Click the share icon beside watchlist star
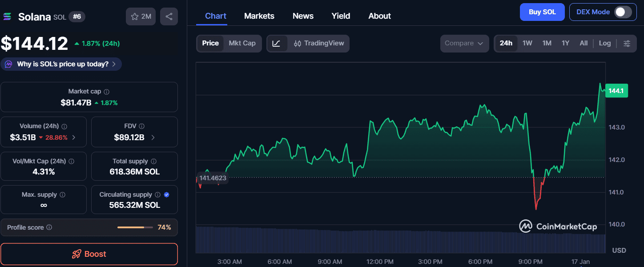The height and width of the screenshot is (267, 644). [169, 16]
